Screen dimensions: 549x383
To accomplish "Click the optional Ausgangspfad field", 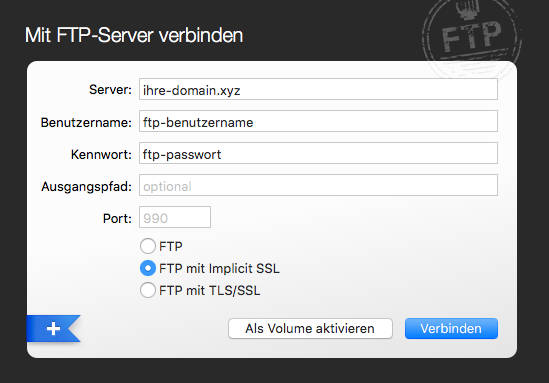I will [x=318, y=185].
